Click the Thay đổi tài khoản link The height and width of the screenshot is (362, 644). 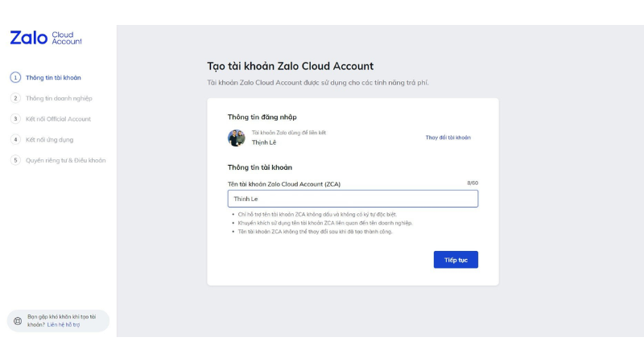[x=448, y=138]
